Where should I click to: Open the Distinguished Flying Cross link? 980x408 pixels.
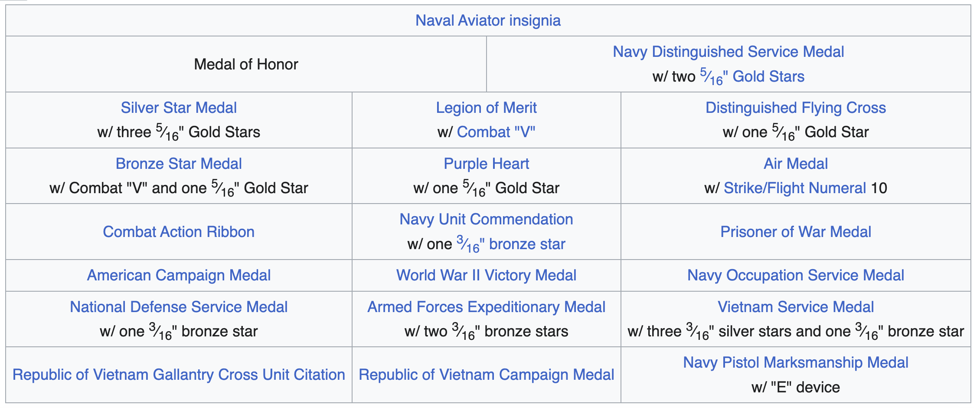point(795,108)
